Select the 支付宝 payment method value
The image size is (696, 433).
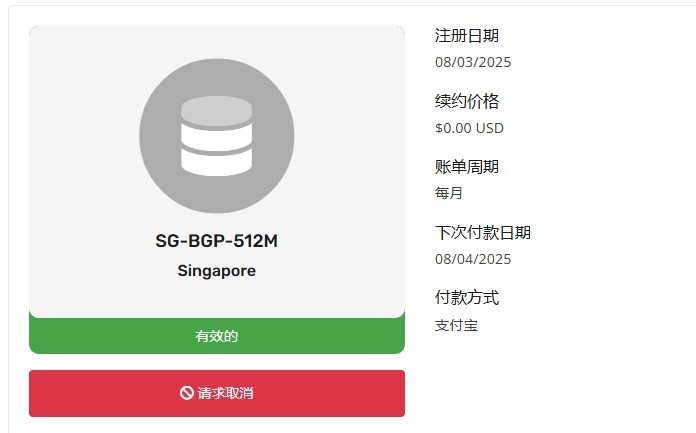click(456, 325)
